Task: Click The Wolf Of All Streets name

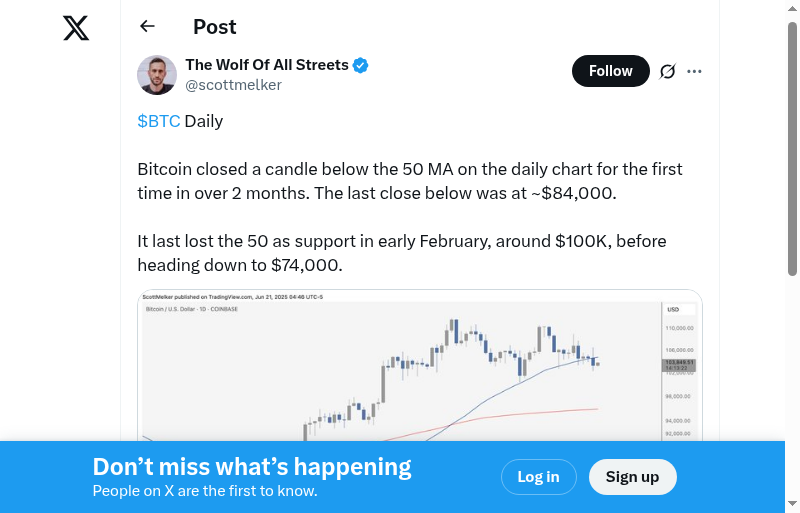Action: [x=267, y=65]
